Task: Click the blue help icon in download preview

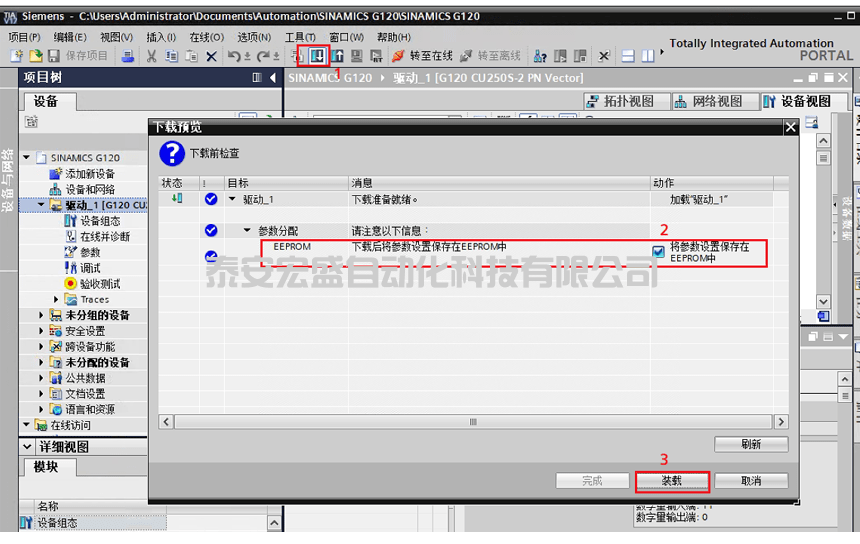Action: pyautogui.click(x=172, y=153)
